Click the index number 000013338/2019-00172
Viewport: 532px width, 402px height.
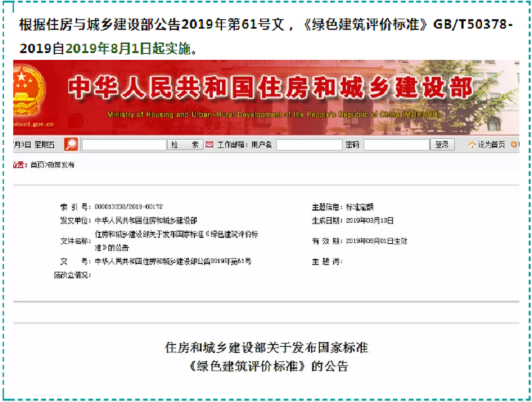tap(129, 207)
